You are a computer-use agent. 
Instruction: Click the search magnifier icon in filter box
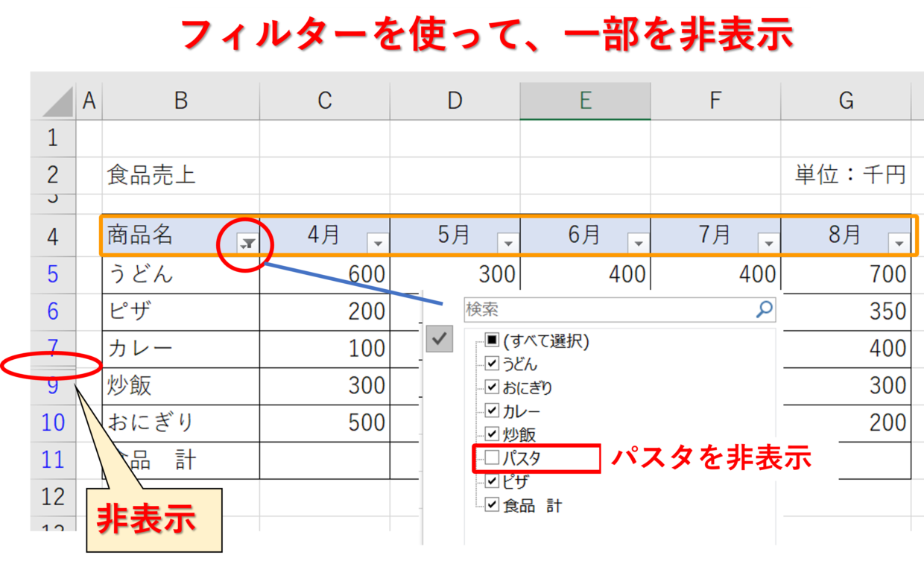click(765, 310)
